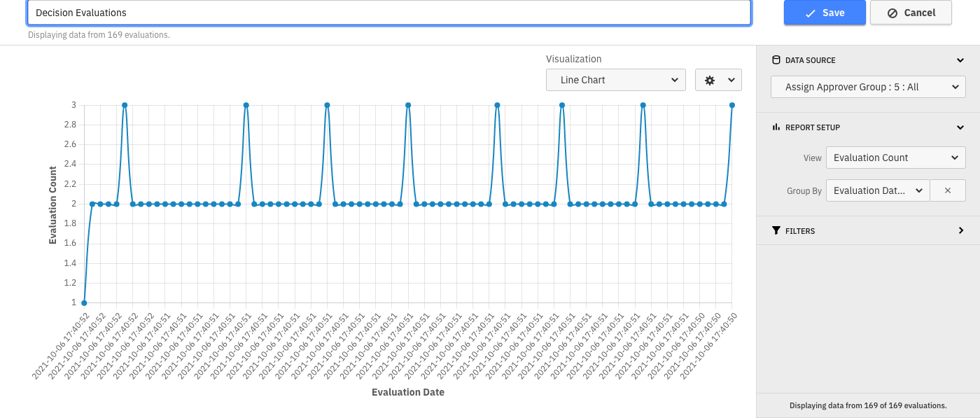The height and width of the screenshot is (418, 980).
Task: Click the Filters funnel icon
Action: pos(776,230)
